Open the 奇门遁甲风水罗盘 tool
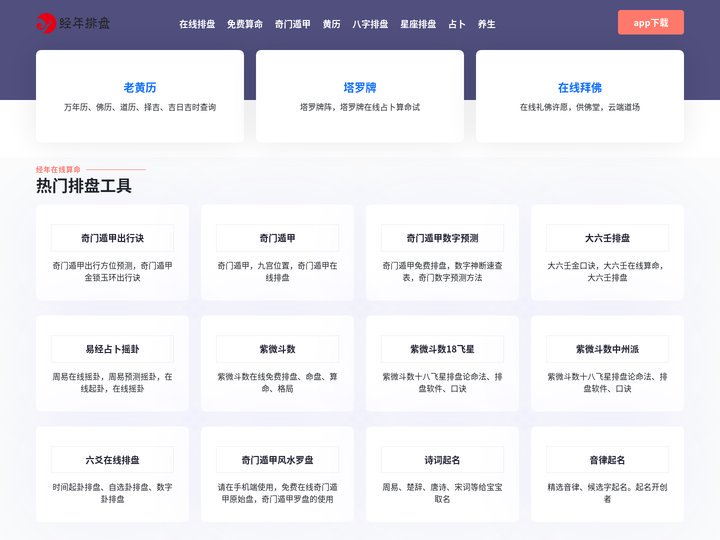 pyautogui.click(x=277, y=460)
